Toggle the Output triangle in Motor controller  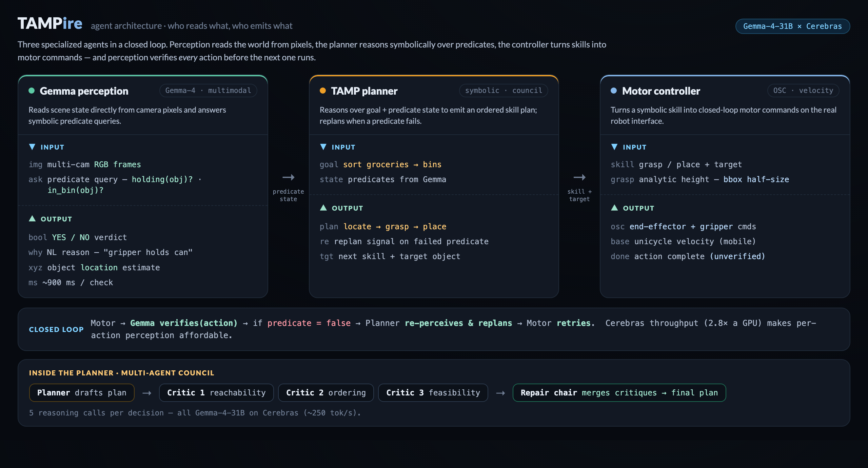coord(614,208)
